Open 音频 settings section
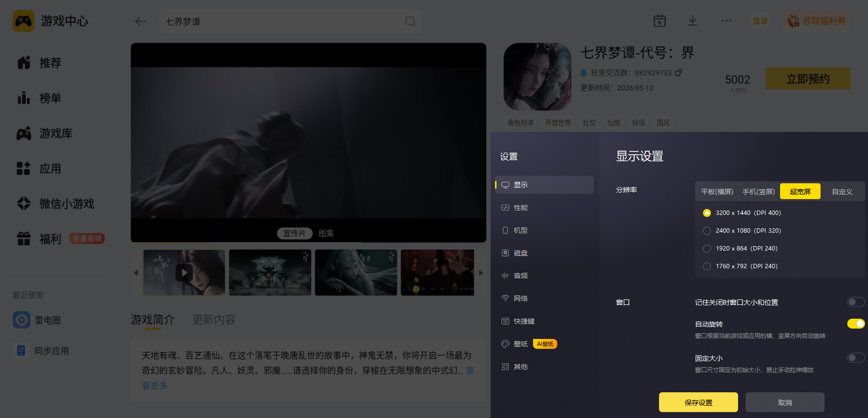 point(544,276)
